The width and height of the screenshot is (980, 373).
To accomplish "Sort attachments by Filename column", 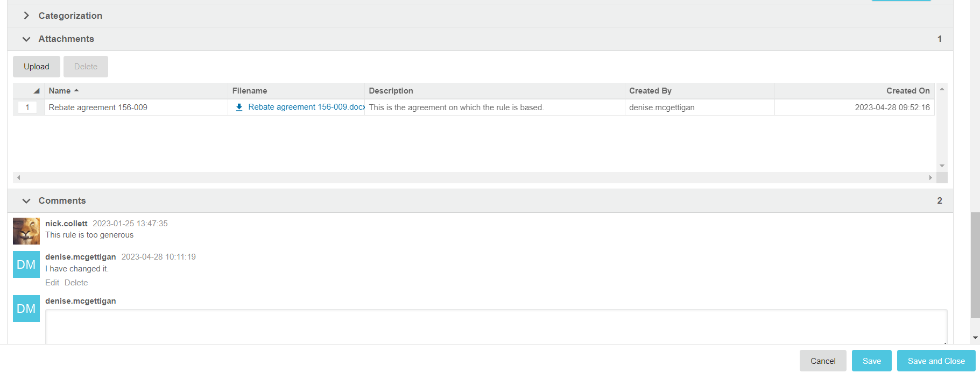I will pyautogui.click(x=250, y=91).
